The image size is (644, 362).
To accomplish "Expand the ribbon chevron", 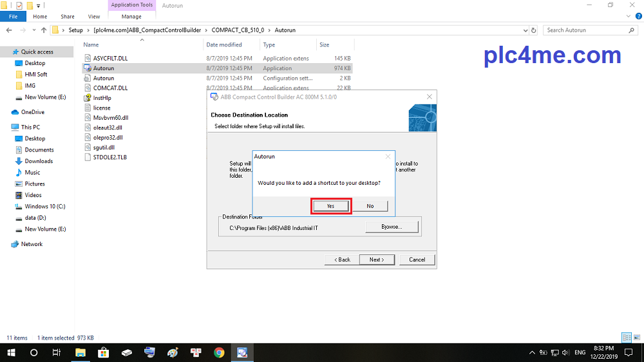I will coord(629,17).
